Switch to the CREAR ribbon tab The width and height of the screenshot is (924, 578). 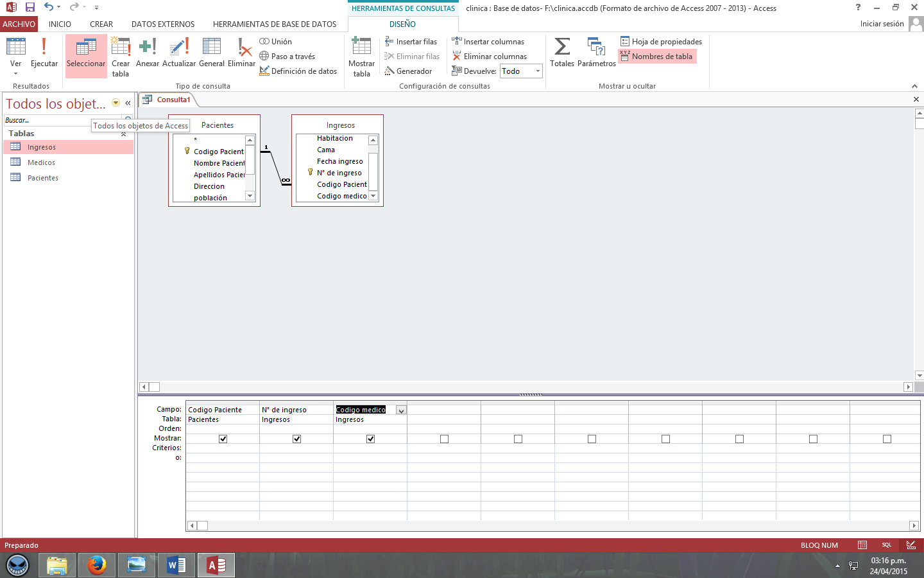(101, 23)
